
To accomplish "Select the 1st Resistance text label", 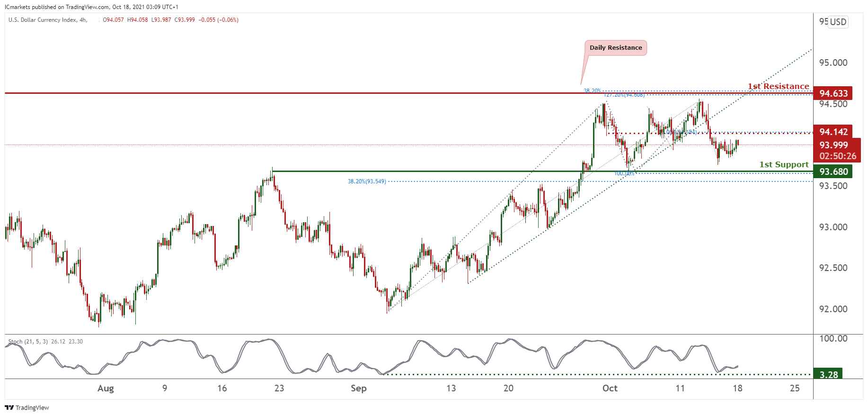I will coord(778,86).
